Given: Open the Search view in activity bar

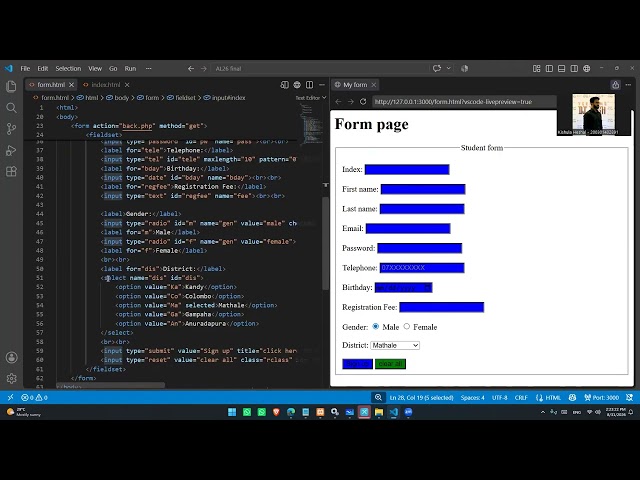Looking at the screenshot, I should [x=11, y=108].
